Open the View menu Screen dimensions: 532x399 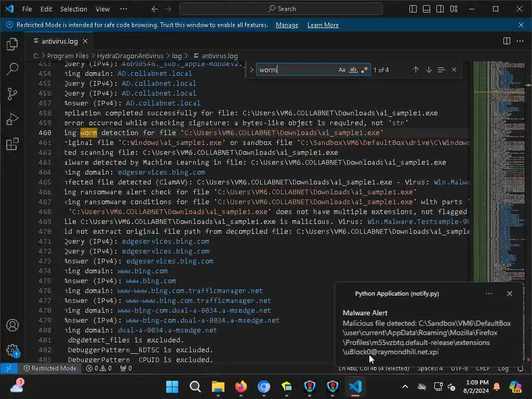(x=102, y=9)
